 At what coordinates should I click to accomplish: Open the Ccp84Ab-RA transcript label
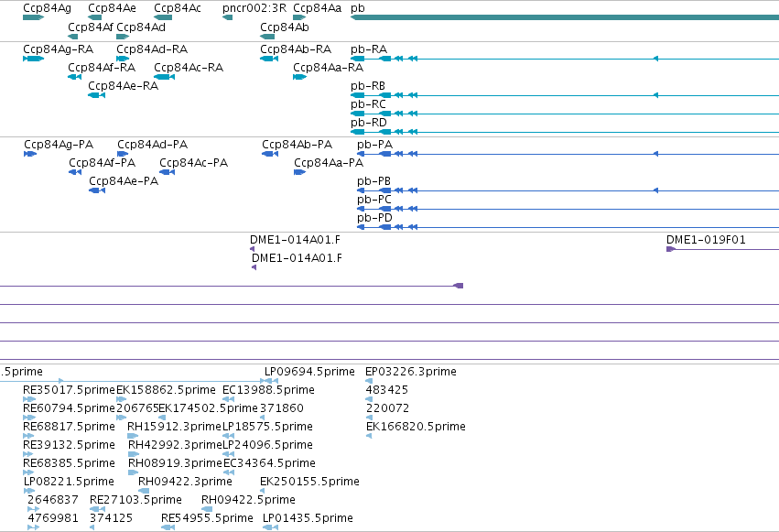click(296, 49)
